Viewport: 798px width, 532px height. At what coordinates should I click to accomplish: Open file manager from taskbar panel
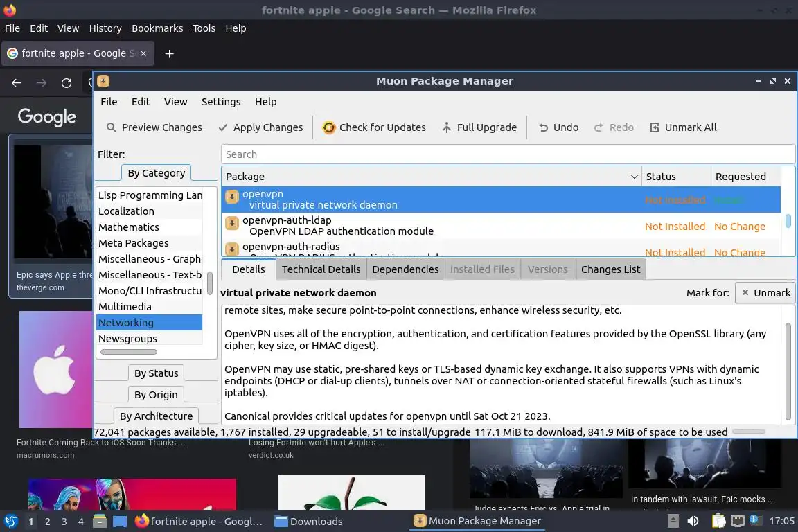coord(100,522)
